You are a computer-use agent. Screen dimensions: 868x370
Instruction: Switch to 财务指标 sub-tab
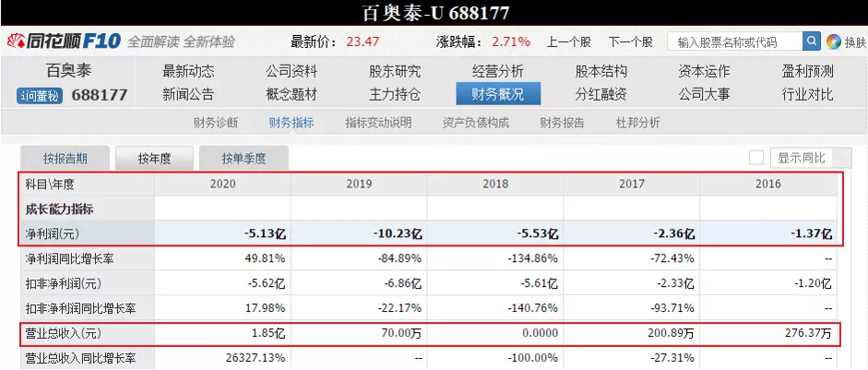(x=291, y=123)
